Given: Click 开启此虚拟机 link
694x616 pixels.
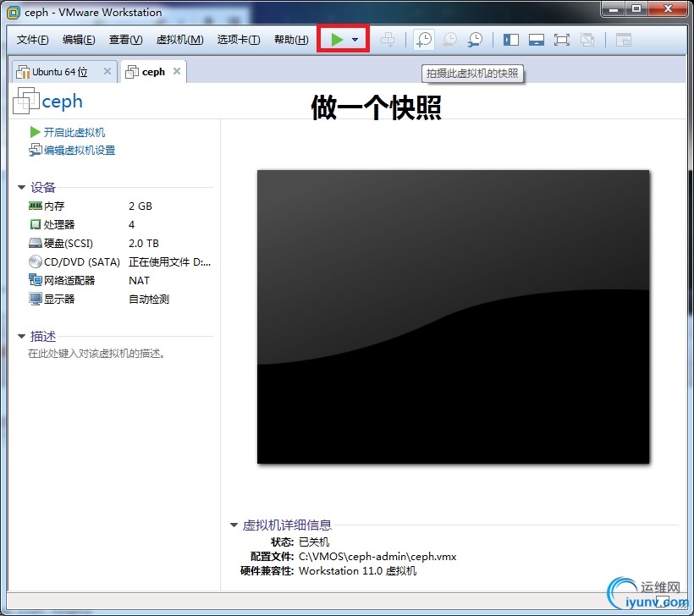Looking at the screenshot, I should click(x=74, y=132).
